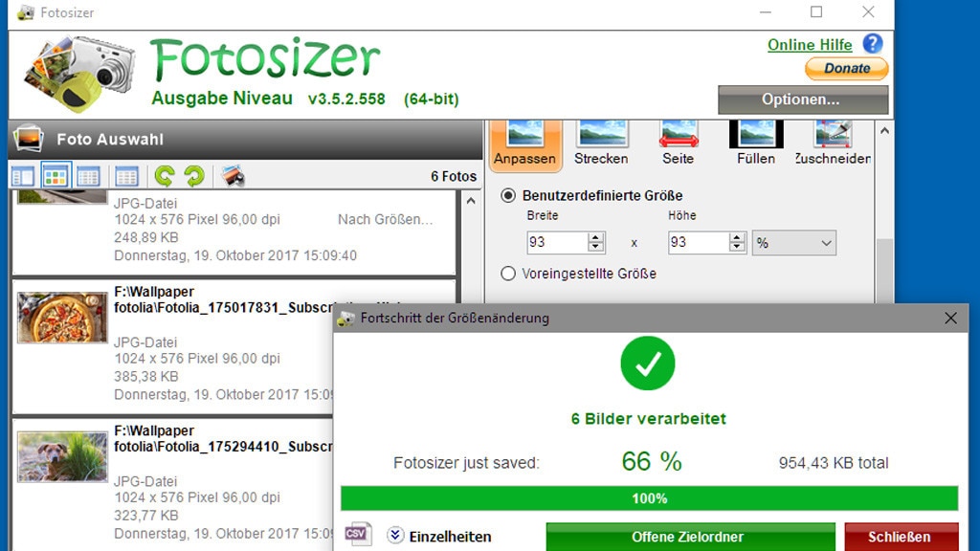Increase the Breite value with up arrow
This screenshot has width=980, height=551.
596,237
